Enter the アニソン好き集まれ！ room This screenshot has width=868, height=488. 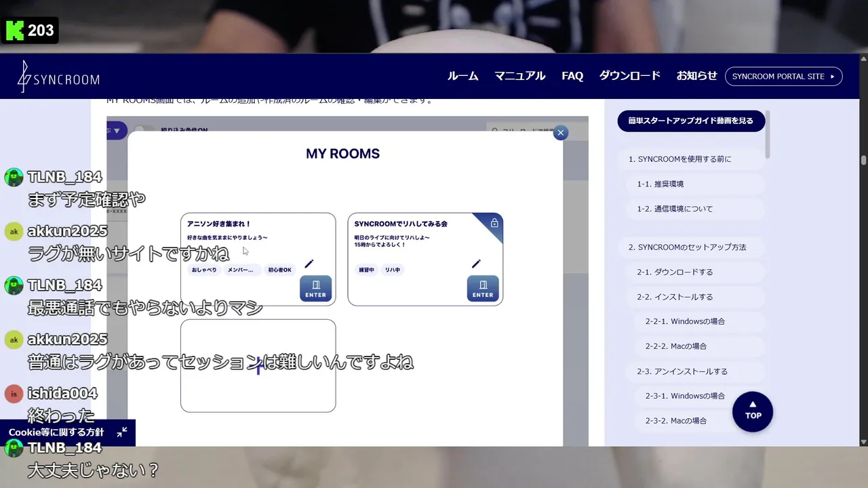click(315, 288)
